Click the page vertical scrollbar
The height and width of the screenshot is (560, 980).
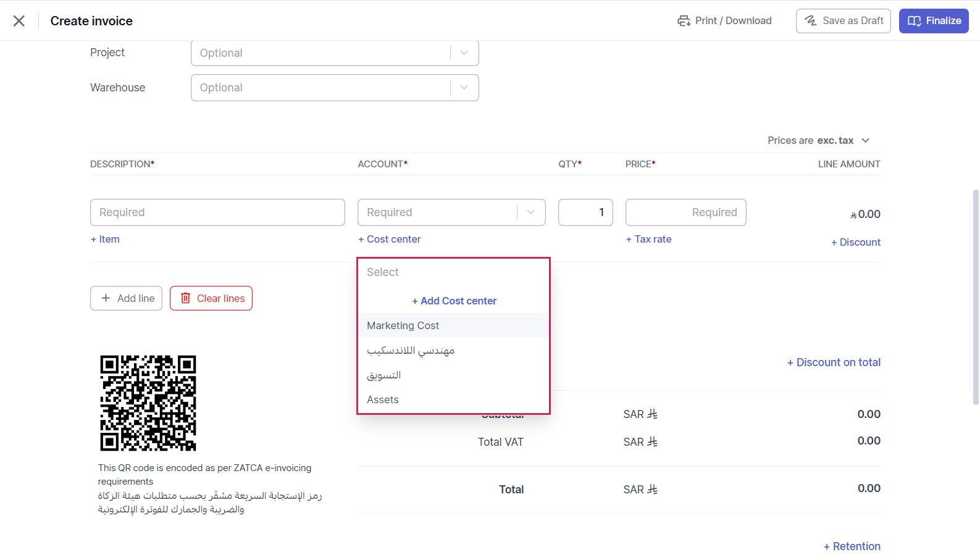coord(976,296)
